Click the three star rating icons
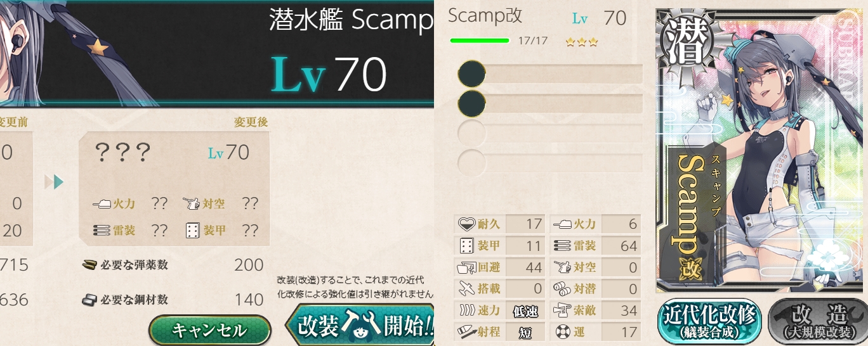 [582, 42]
